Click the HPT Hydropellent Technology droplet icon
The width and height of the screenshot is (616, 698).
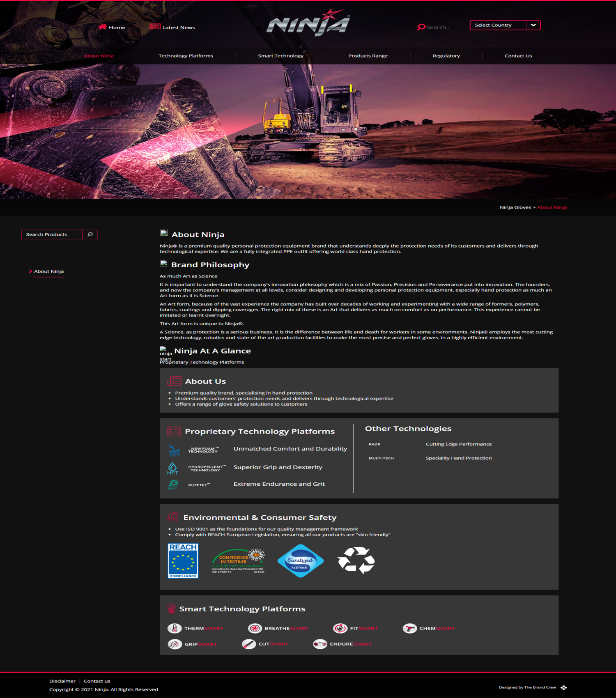(x=172, y=468)
